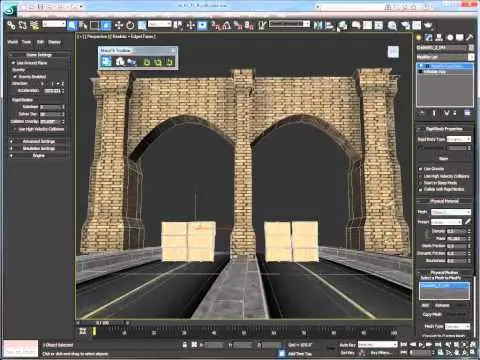This screenshot has width=480, height=360.
Task: Collapse the Physical Material rollout header
Action: pos(444,201)
